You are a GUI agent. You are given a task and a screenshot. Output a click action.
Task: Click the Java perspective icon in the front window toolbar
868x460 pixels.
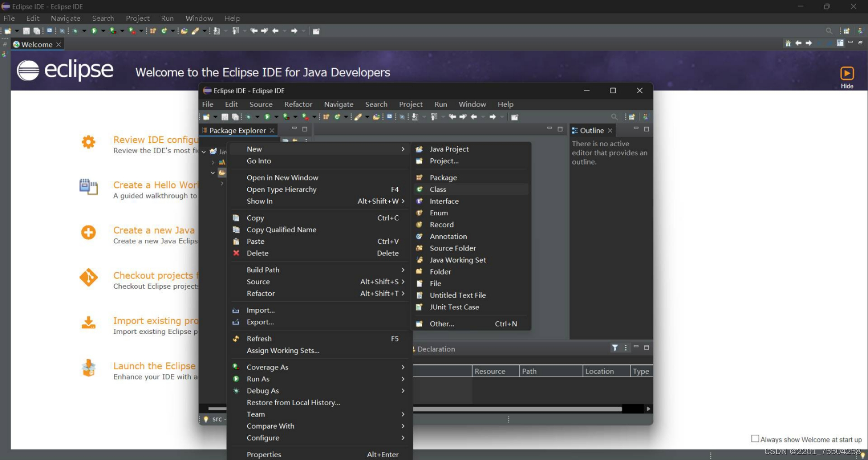(x=646, y=117)
